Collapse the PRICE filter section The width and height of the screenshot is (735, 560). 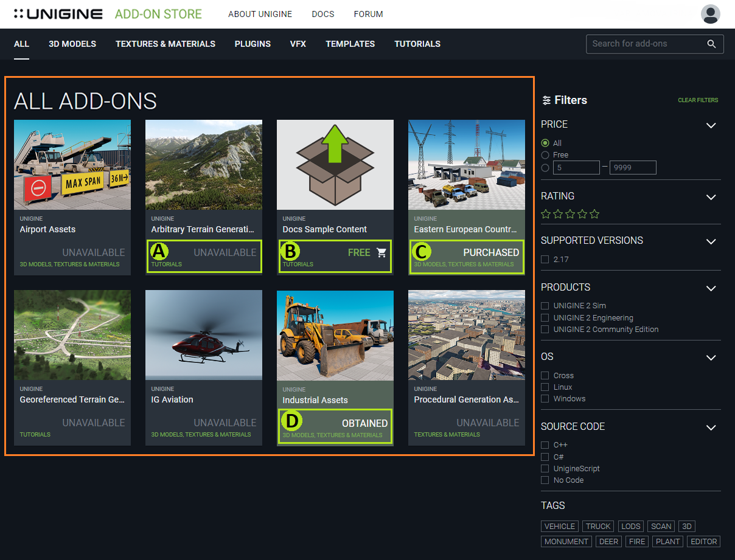click(x=711, y=125)
